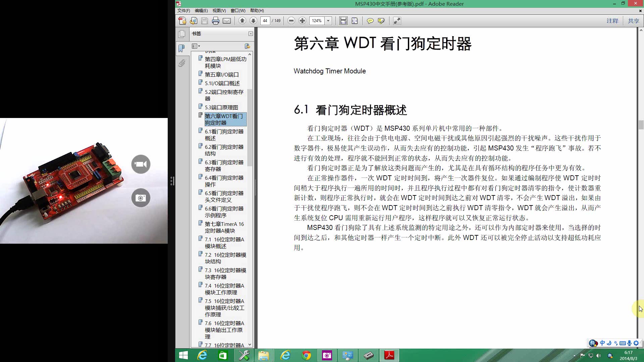Click the bookmarks pane scroll up arrow
The height and width of the screenshot is (362, 644).
point(250,54)
